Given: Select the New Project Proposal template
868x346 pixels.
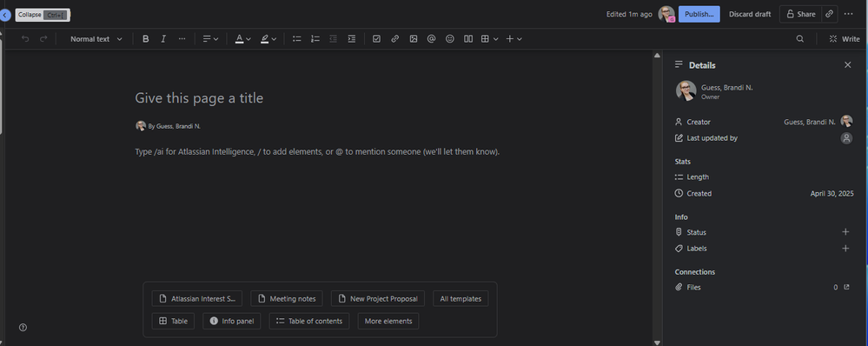Looking at the screenshot, I should point(378,298).
